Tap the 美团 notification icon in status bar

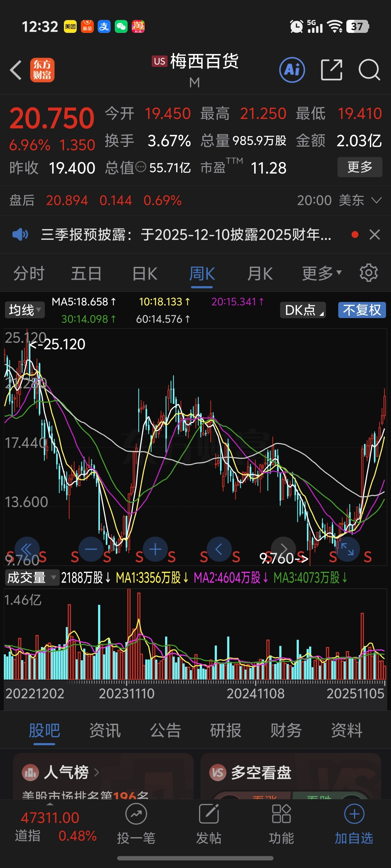[x=70, y=27]
